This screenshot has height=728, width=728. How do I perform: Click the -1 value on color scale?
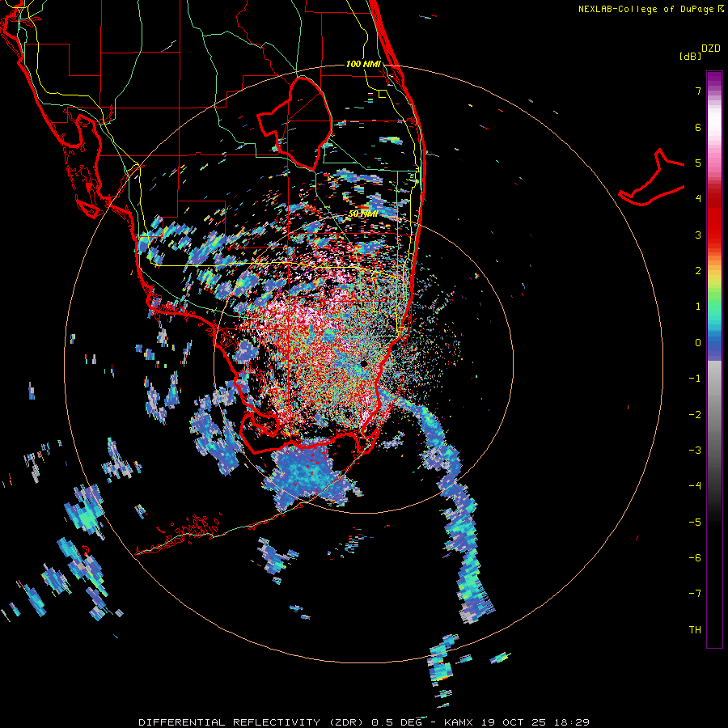[x=695, y=379]
